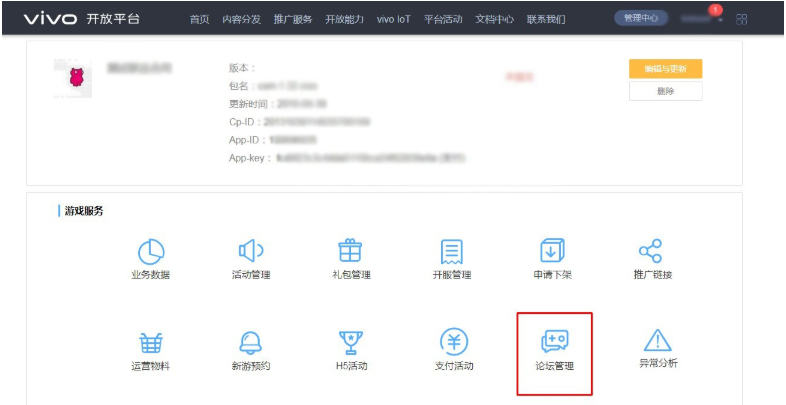Open the 平台活动 navigation item
The width and height of the screenshot is (786, 405).
[443, 20]
